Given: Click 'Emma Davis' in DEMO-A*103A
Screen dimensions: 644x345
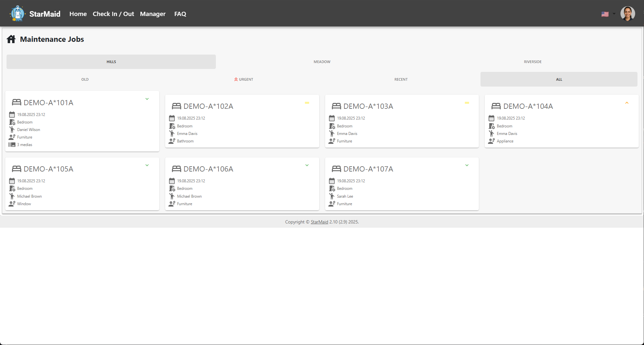Looking at the screenshot, I should [347, 134].
